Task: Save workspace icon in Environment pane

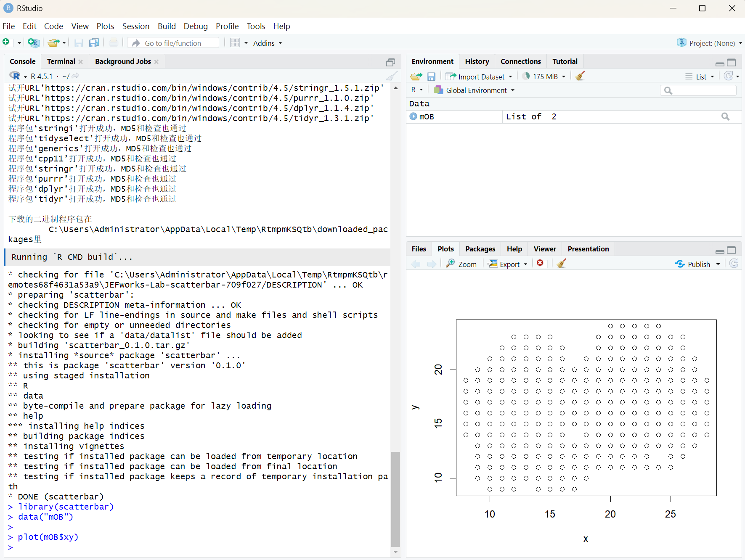Action: 431,76
